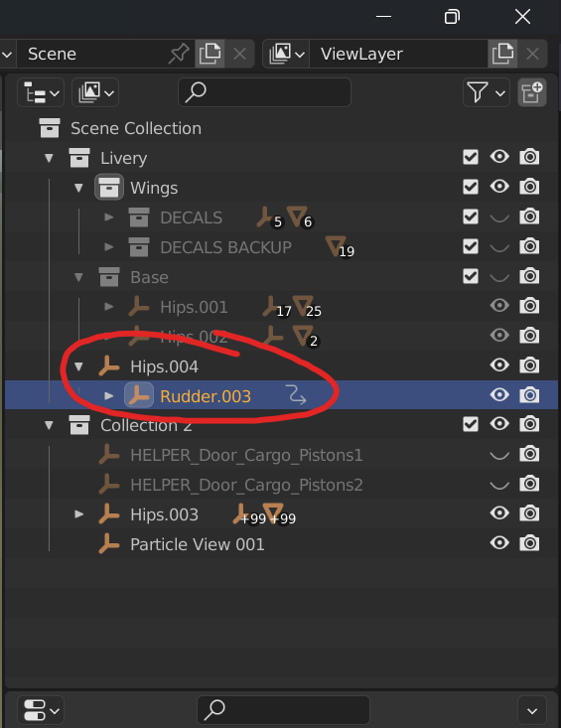Pin the scene with pushpin icon
The image size is (561, 728).
point(179,54)
